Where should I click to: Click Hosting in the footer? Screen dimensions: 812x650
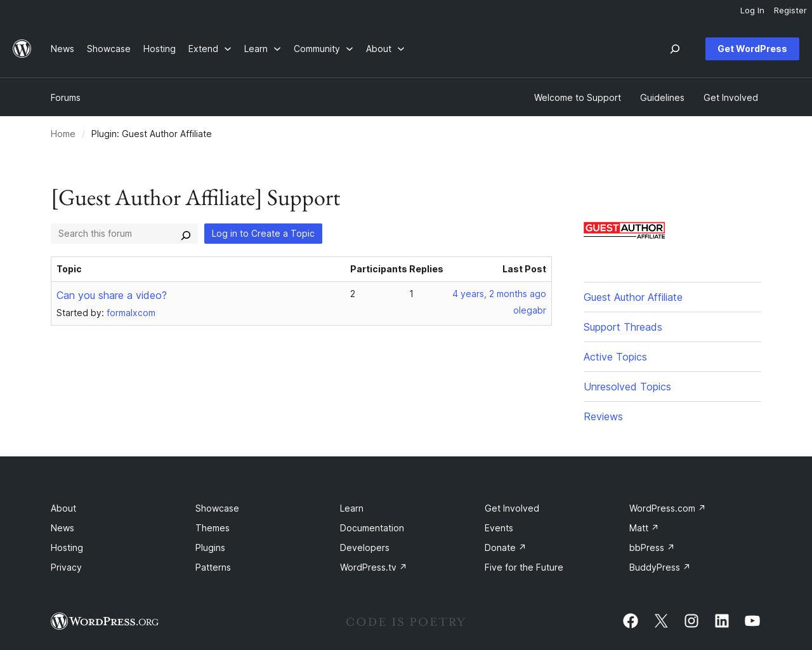click(x=67, y=548)
